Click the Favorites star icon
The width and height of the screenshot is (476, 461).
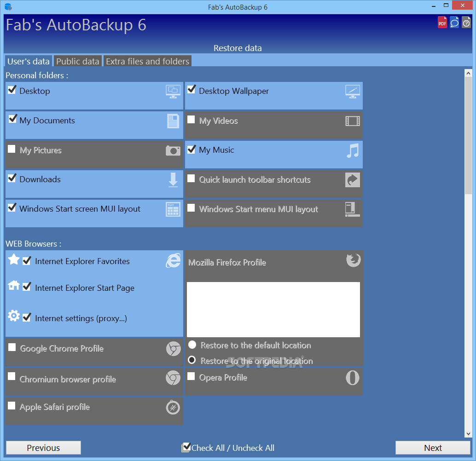[14, 259]
